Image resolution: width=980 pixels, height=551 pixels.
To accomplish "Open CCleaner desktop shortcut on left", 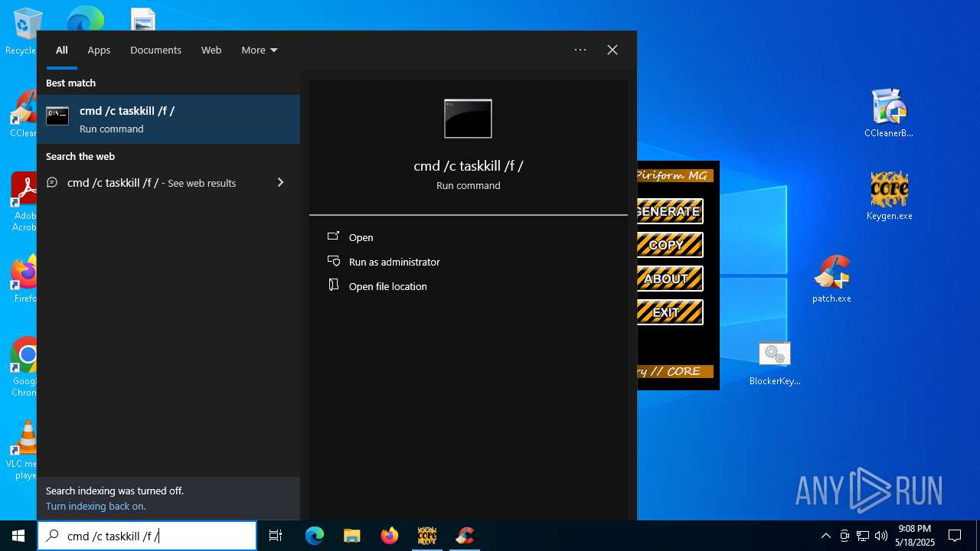I will [x=24, y=114].
